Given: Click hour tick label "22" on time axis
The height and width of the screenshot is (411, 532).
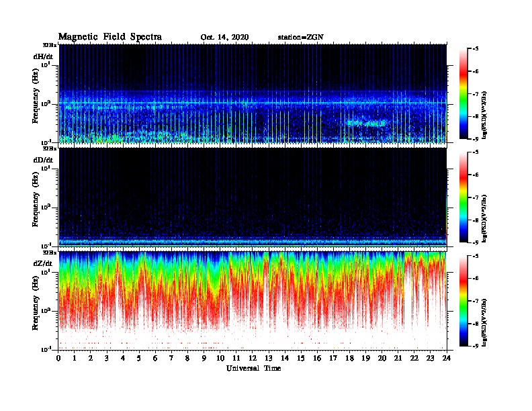Looking at the screenshot, I should tap(414, 359).
